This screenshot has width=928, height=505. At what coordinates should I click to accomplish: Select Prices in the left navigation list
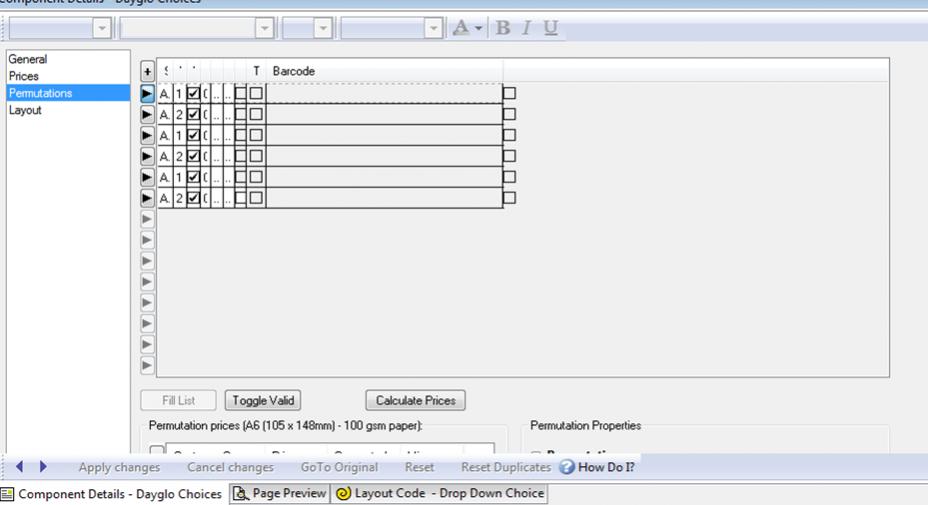pyautogui.click(x=24, y=76)
